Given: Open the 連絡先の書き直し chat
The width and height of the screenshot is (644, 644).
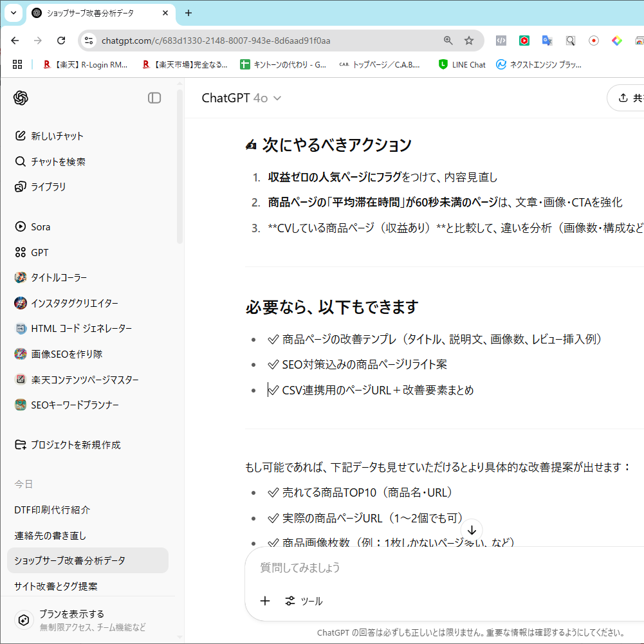Looking at the screenshot, I should click(x=51, y=535).
